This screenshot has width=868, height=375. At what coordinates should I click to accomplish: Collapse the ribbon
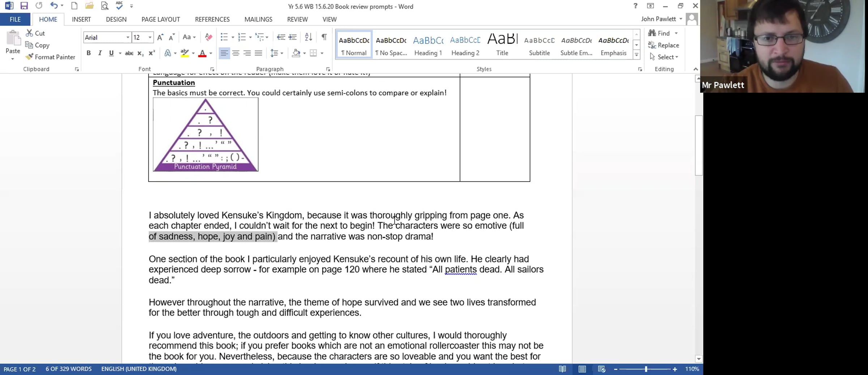695,69
